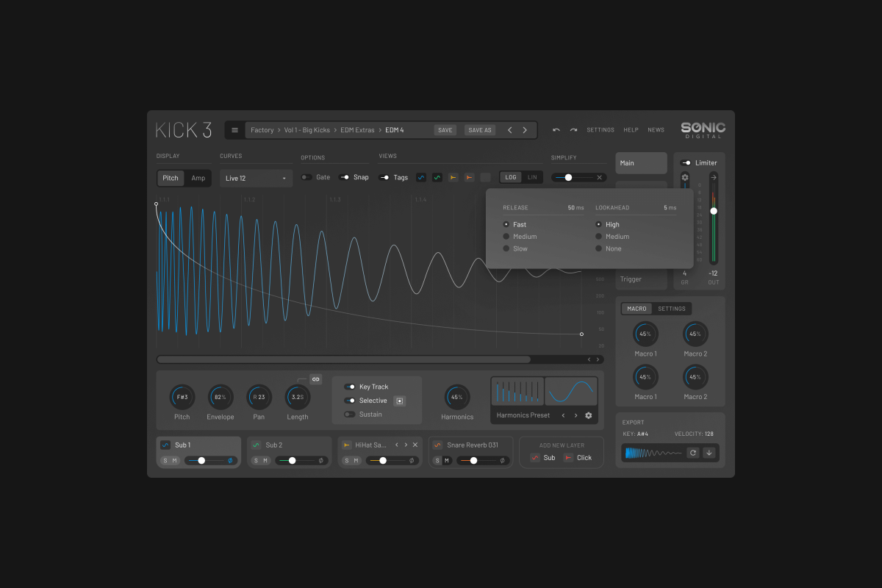
Task: Open the Harmonics Preset gear settings
Action: [x=588, y=415]
